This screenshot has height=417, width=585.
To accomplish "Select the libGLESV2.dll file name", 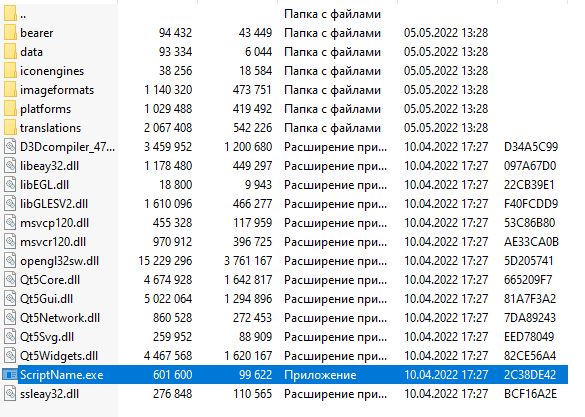I will 54,204.
